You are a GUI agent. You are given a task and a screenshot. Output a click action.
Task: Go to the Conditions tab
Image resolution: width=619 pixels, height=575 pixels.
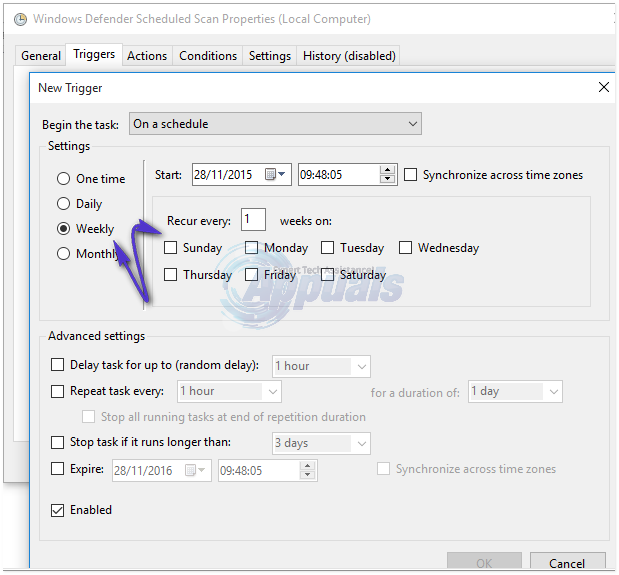(208, 56)
